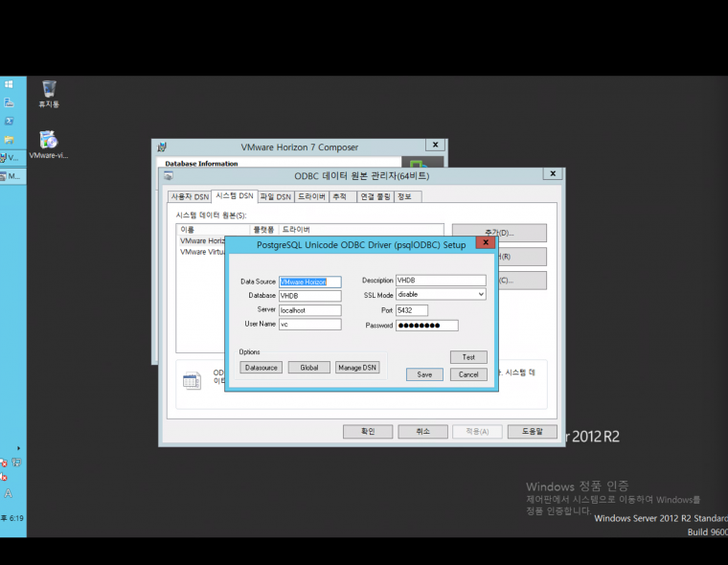This screenshot has width=728, height=565.
Task: Switch to the 사용자 DSN tab
Action: coord(190,197)
